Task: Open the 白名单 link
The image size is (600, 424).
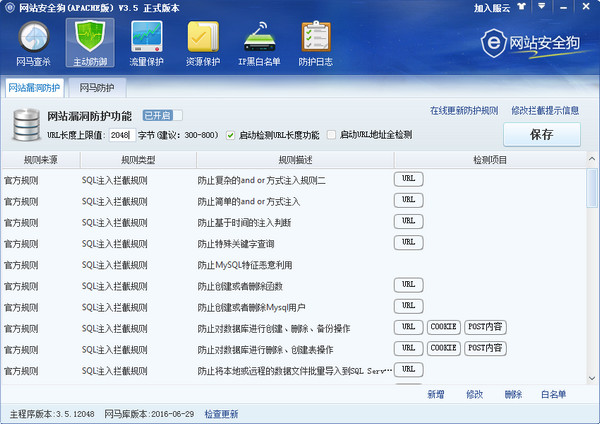Action: [553, 395]
